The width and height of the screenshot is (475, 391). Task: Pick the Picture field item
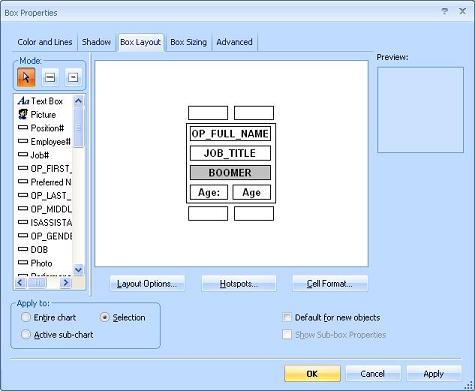coord(37,115)
